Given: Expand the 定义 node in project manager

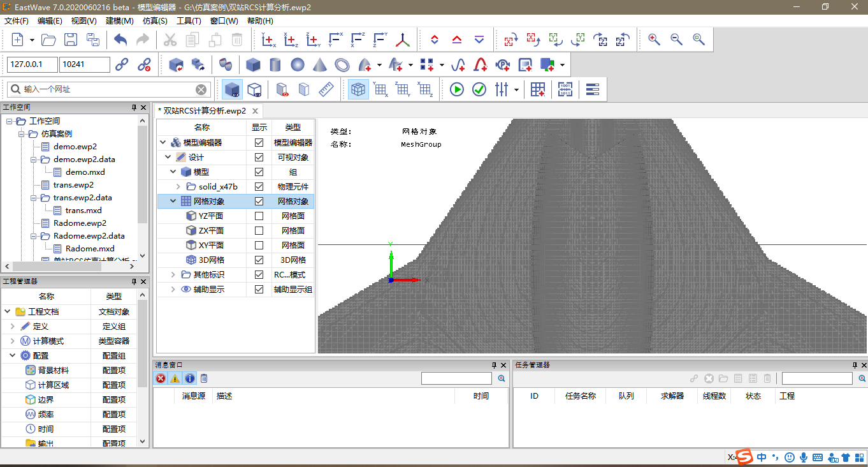Looking at the screenshot, I should [12, 326].
